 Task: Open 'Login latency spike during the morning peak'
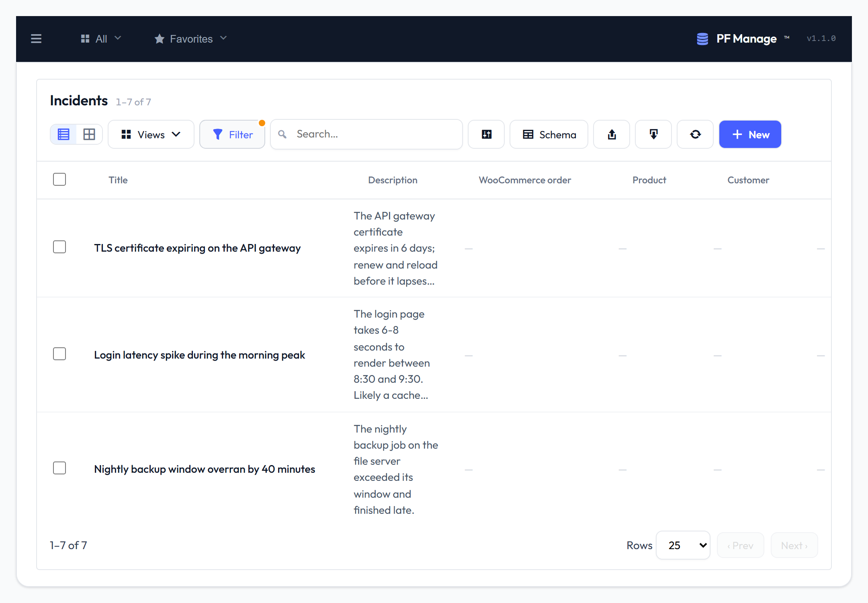pos(200,355)
